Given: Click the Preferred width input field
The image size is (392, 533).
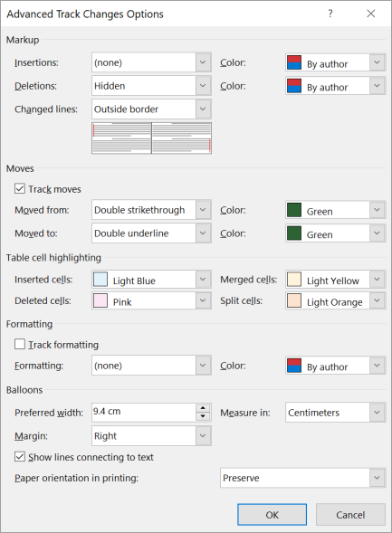Looking at the screenshot, I should (144, 412).
